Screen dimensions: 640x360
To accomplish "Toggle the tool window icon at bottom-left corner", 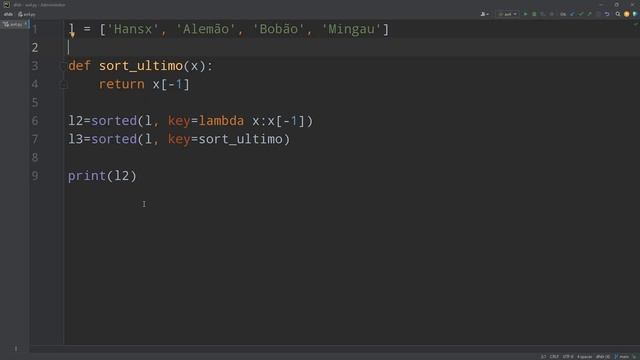I will (x=16, y=348).
